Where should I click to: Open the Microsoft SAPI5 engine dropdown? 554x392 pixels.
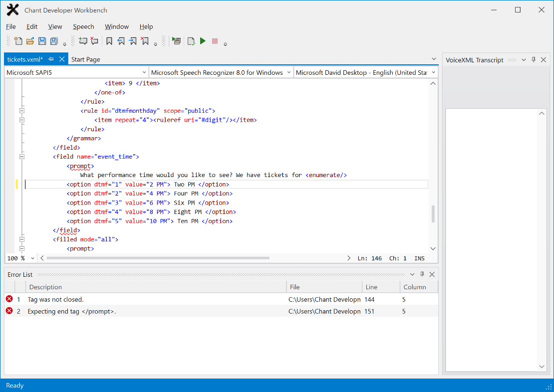pos(145,72)
